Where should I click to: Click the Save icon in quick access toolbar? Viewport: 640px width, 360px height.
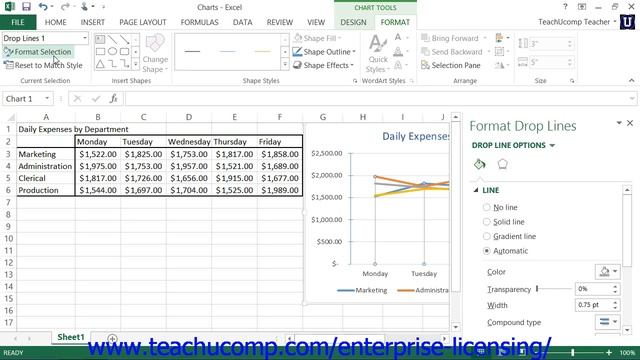click(26, 7)
